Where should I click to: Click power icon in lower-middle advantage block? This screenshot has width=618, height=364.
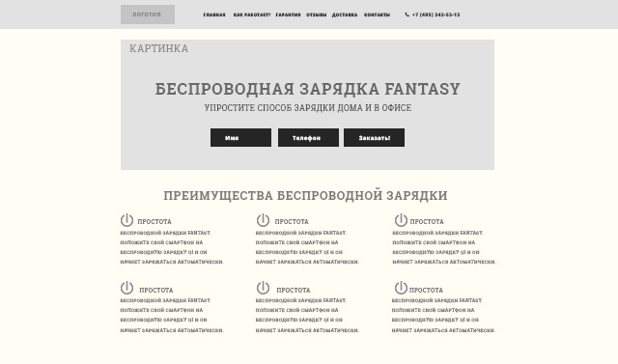(263, 288)
